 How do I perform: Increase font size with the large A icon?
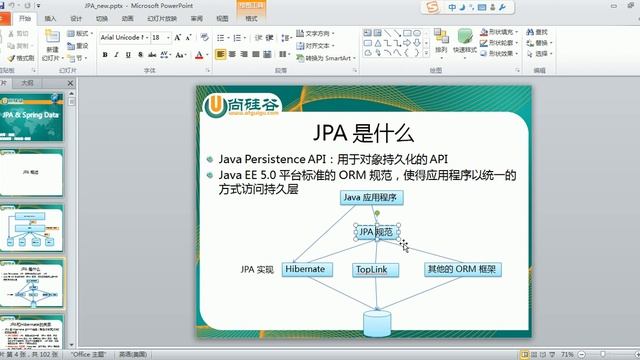point(178,38)
